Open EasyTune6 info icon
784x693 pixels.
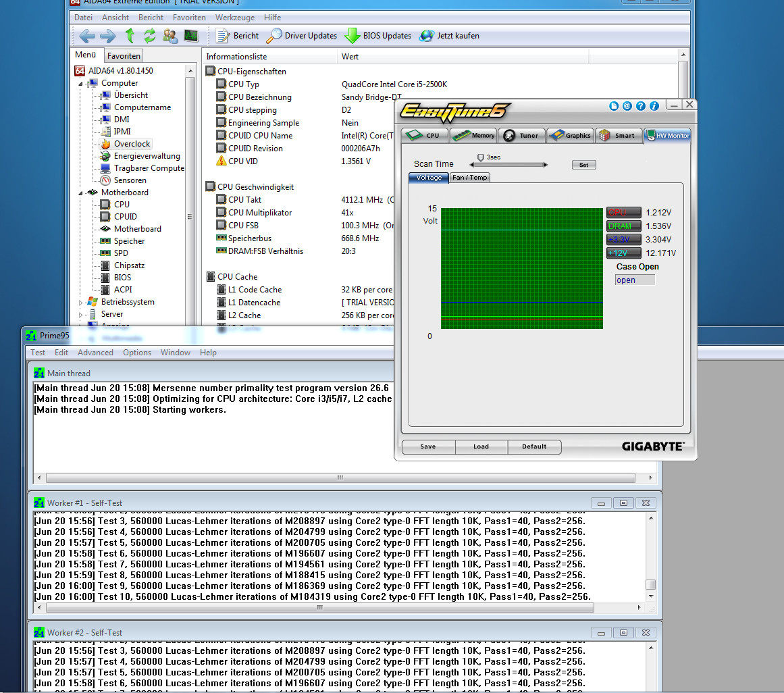[x=654, y=106]
